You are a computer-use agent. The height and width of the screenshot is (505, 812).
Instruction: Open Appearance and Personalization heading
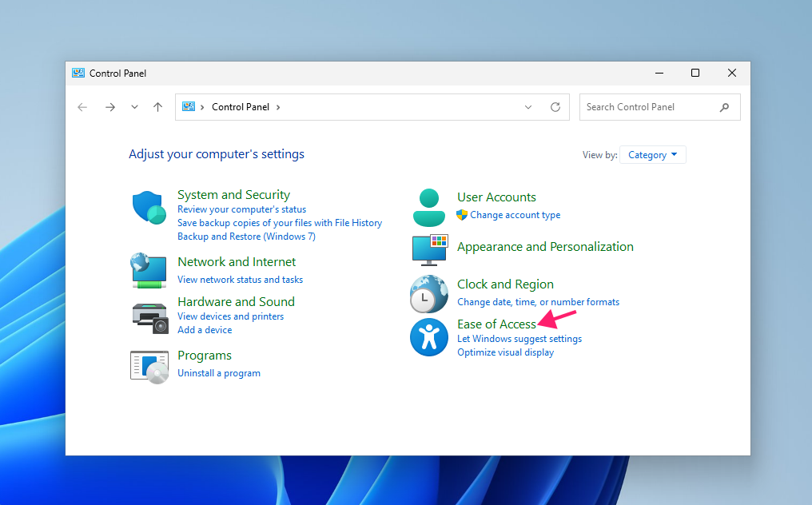545,247
